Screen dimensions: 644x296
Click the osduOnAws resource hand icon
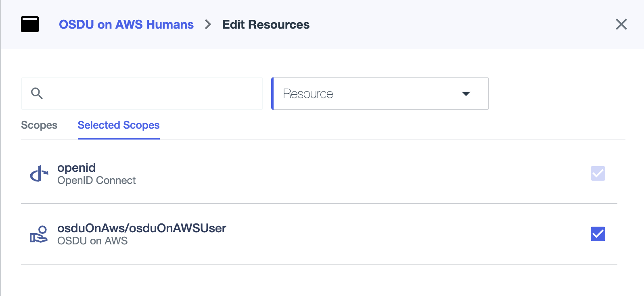[39, 234]
